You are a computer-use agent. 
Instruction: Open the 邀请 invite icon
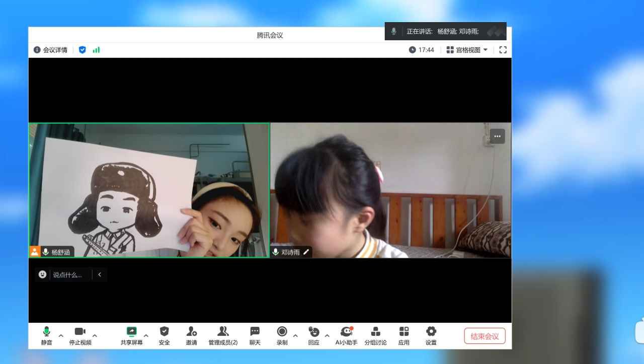[191, 332]
